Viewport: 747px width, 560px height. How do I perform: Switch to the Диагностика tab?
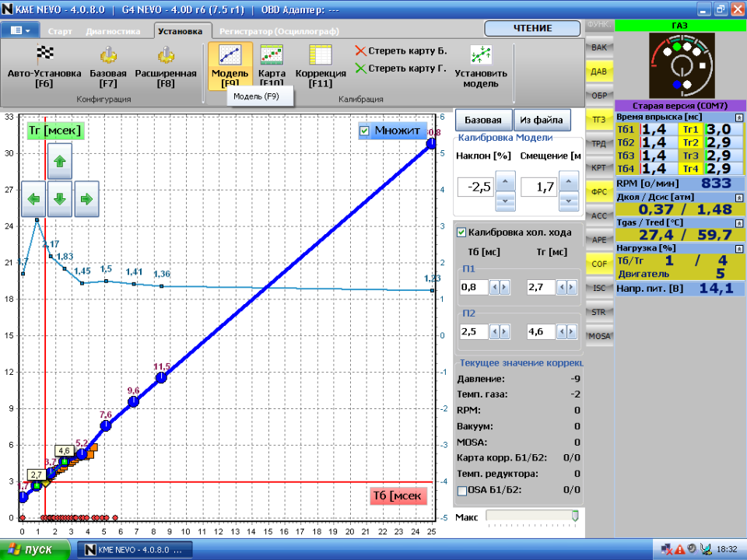point(113,31)
